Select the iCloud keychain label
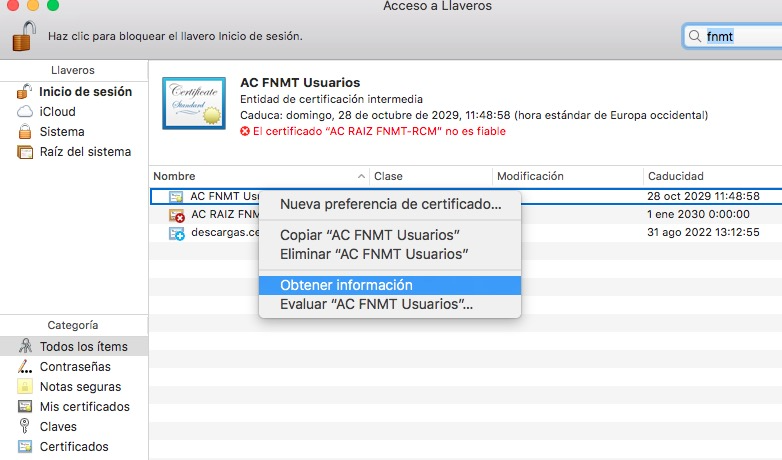Screen dimensions: 782x460 (57, 112)
